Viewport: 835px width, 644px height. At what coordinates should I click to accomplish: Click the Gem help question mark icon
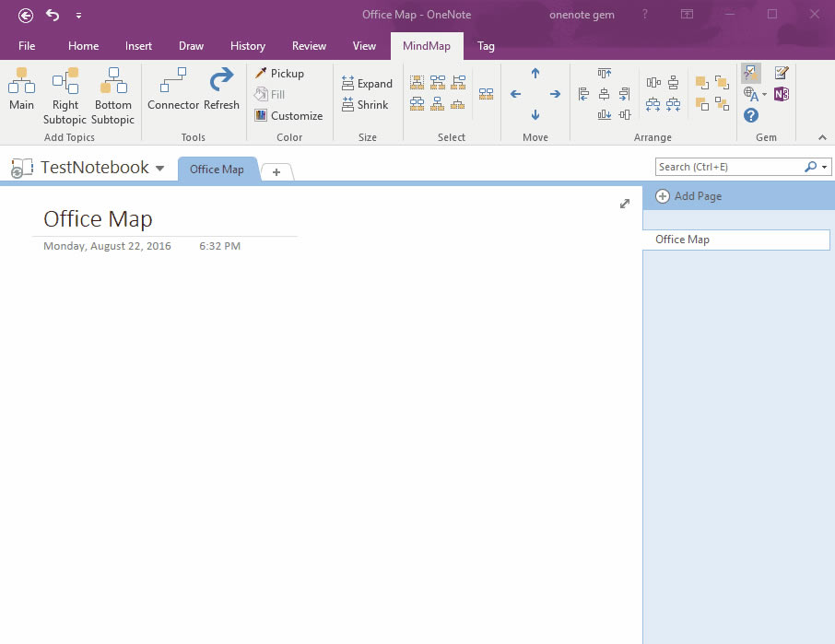[x=750, y=114]
